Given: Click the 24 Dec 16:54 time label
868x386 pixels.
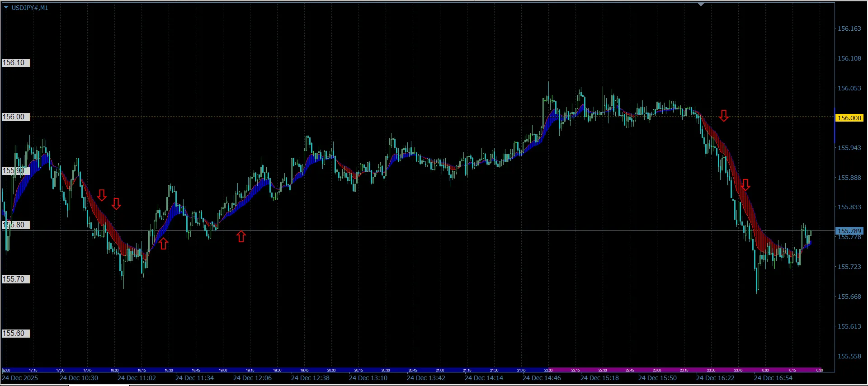Looking at the screenshot, I should pos(773,378).
